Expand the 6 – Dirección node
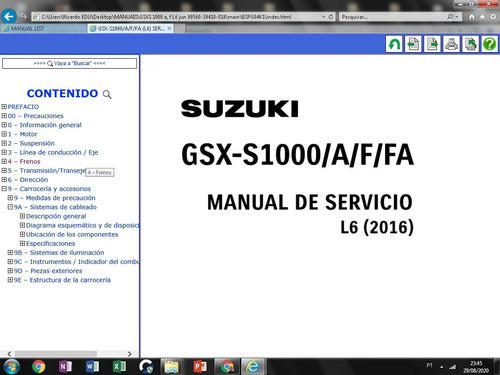Viewport: 500px width, 375px height. [x=4, y=179]
